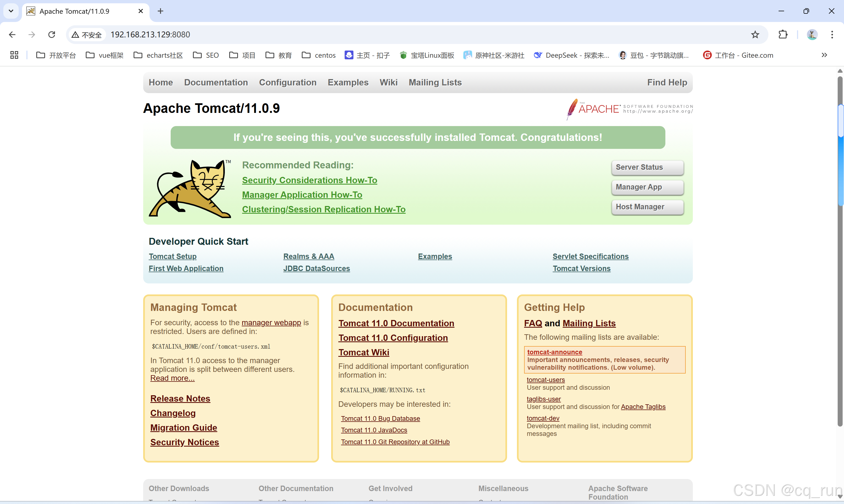Open the extensions puzzle icon

pos(783,35)
